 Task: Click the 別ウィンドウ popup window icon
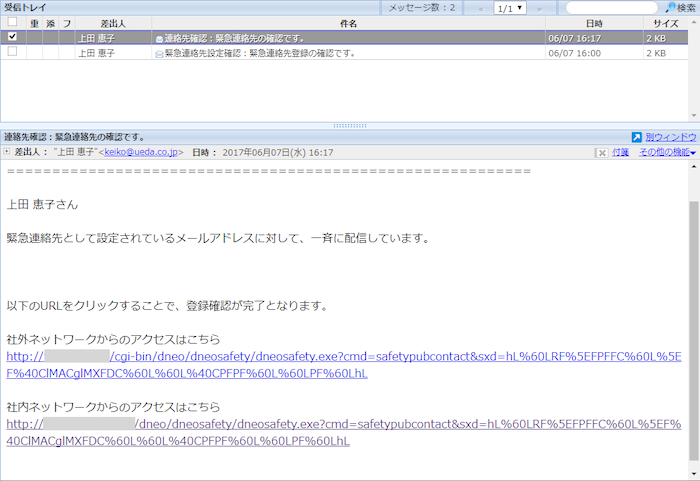(637, 136)
